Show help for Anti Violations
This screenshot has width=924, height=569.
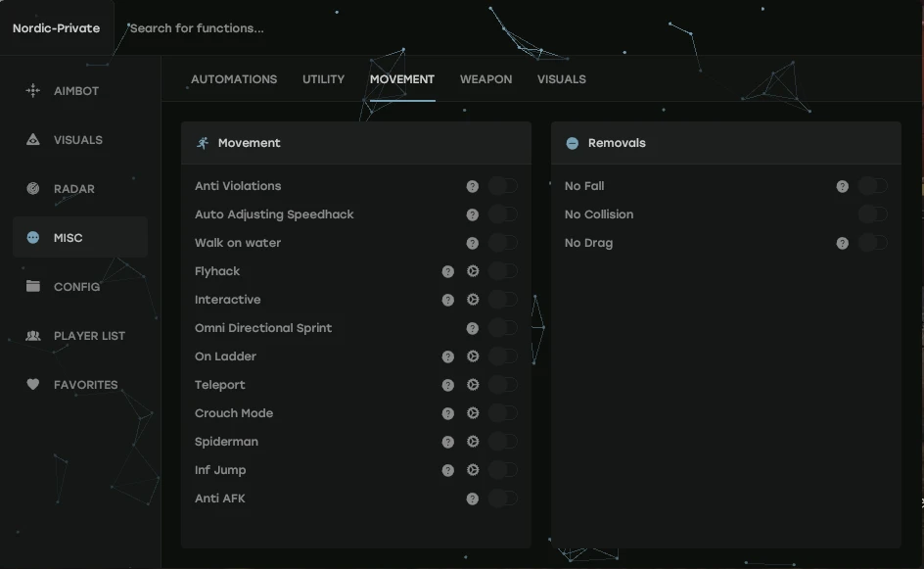[x=473, y=186]
